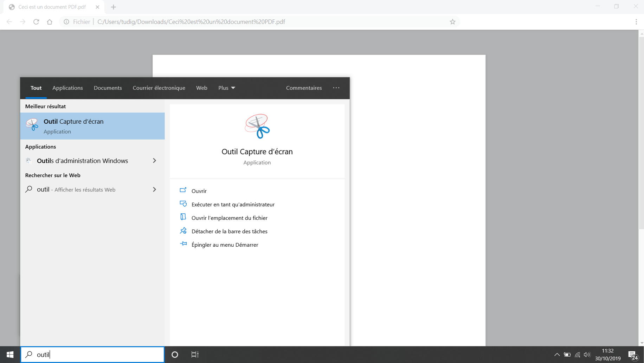Select the Snipping Tool scissors icon in best result
The height and width of the screenshot is (363, 644).
coord(32,125)
